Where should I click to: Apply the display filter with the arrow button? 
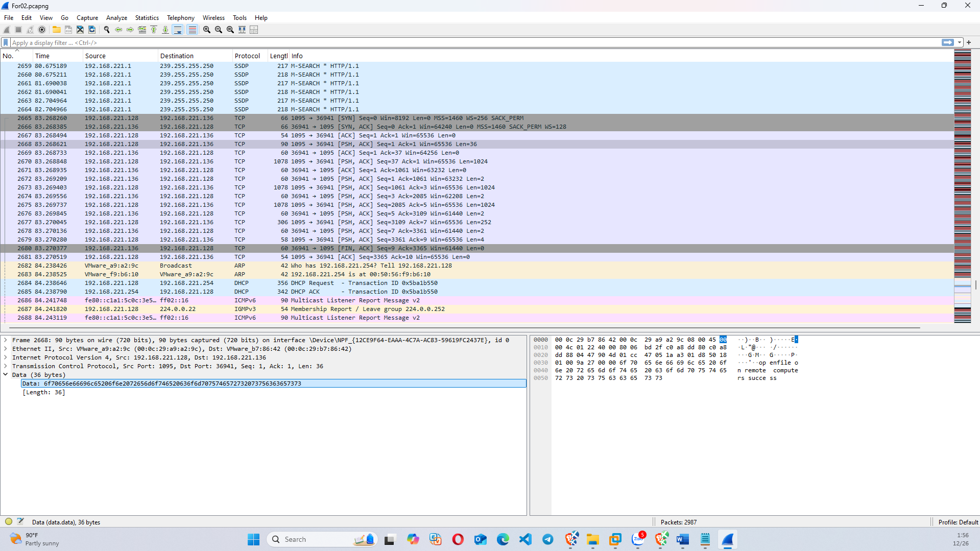948,42
